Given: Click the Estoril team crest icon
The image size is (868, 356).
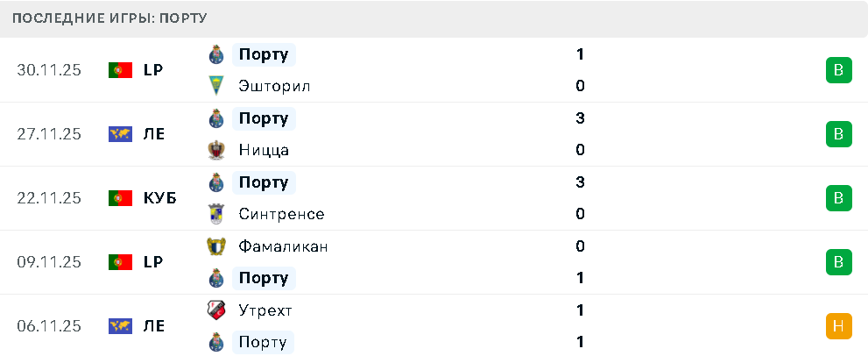Looking at the screenshot, I should (x=216, y=86).
